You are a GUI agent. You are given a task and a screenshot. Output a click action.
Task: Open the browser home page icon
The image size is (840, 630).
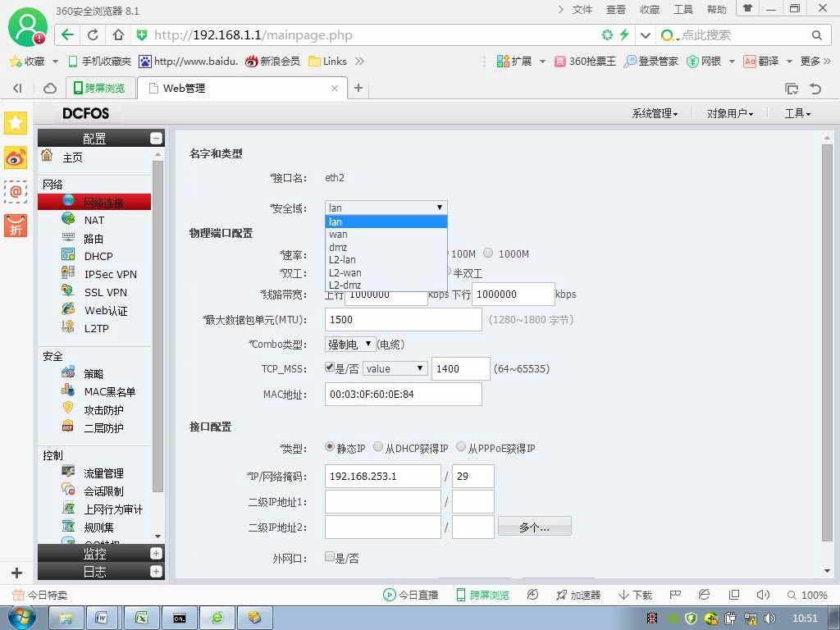coord(118,34)
